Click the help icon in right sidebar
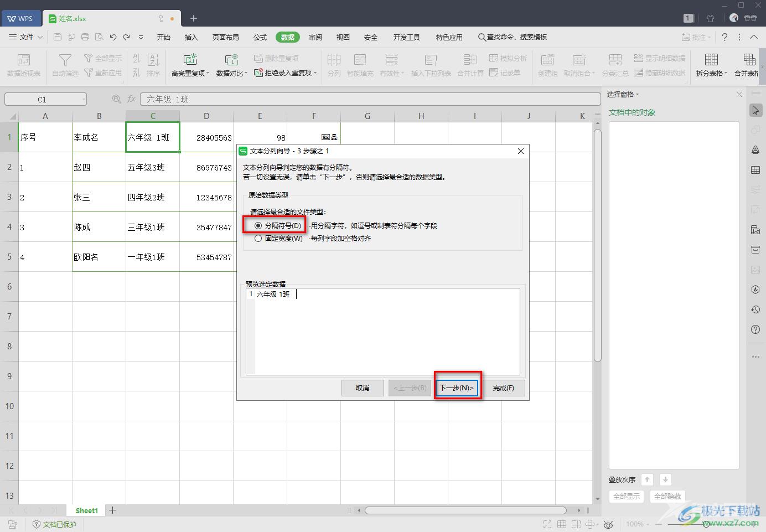This screenshot has width=766, height=532. (755, 329)
